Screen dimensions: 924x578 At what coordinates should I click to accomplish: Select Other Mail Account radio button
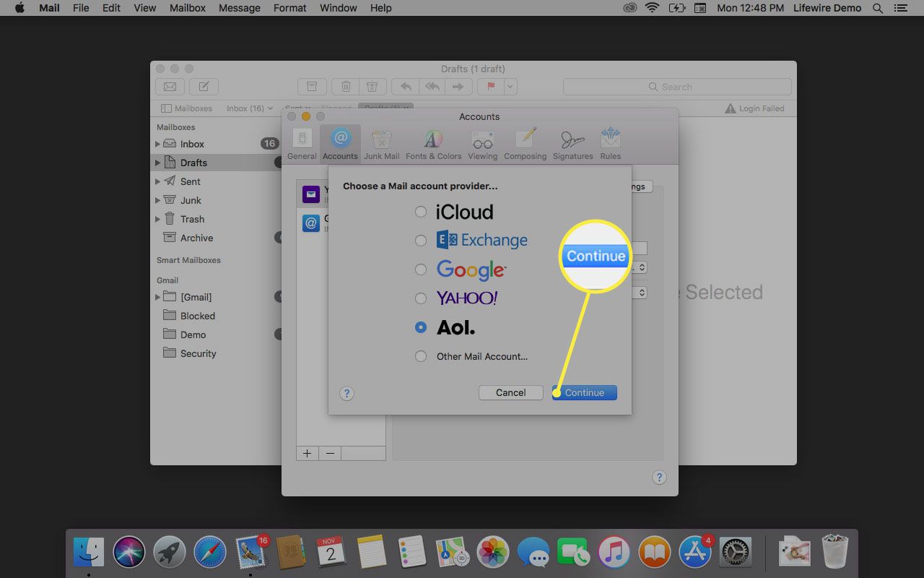(421, 356)
